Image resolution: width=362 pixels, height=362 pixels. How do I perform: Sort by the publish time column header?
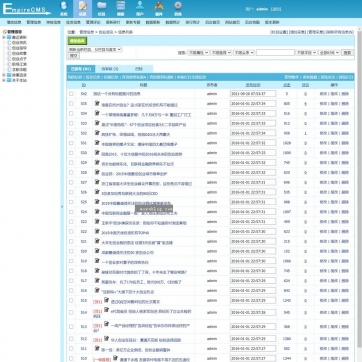253,85
